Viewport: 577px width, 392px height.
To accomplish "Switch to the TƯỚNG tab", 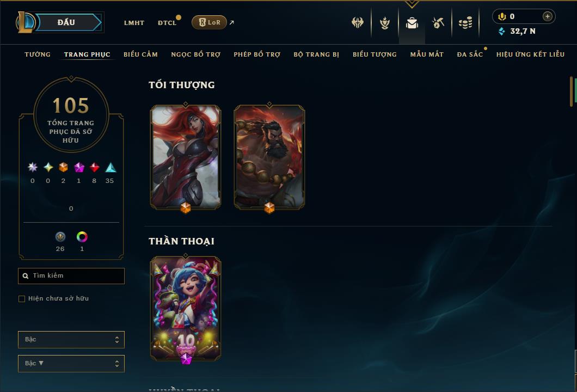I will point(38,54).
